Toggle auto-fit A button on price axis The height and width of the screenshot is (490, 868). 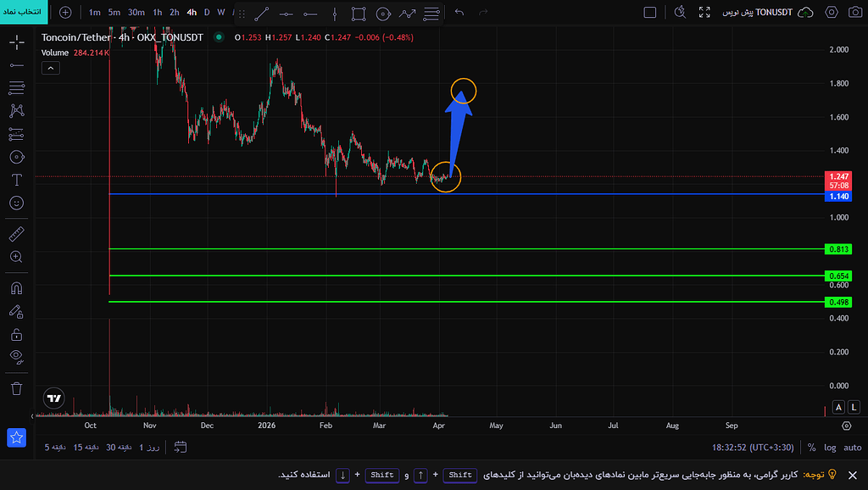pyautogui.click(x=838, y=407)
